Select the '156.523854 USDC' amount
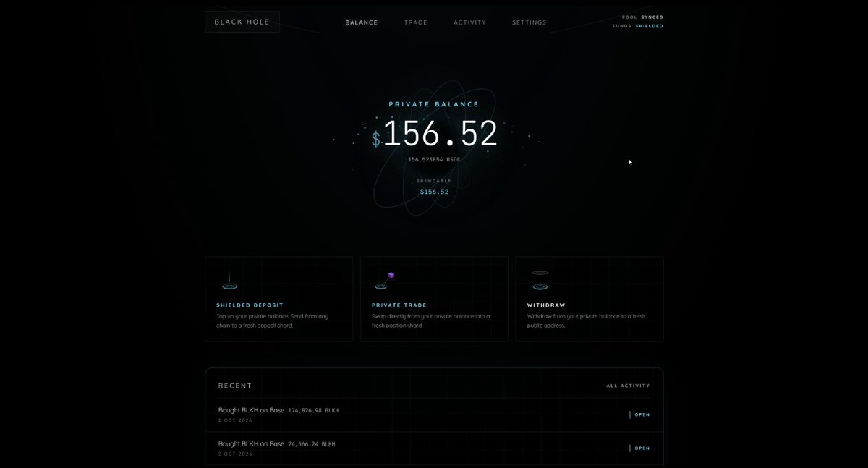This screenshot has width=868, height=468. (x=434, y=159)
